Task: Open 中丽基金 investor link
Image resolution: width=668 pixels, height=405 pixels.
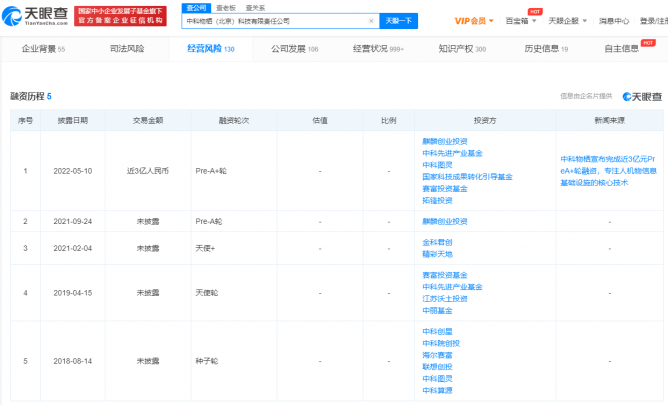Action: [x=437, y=310]
